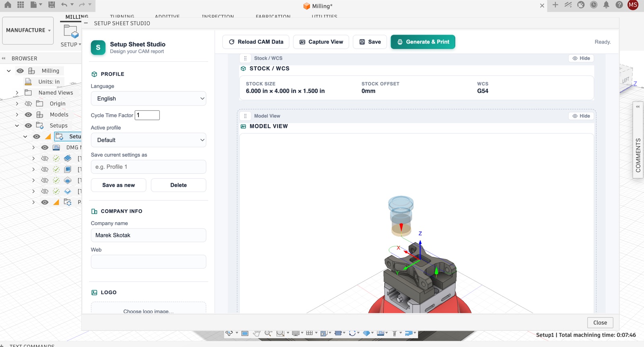The image size is (644, 347).
Task: Hide the Model View section
Action: 581,116
